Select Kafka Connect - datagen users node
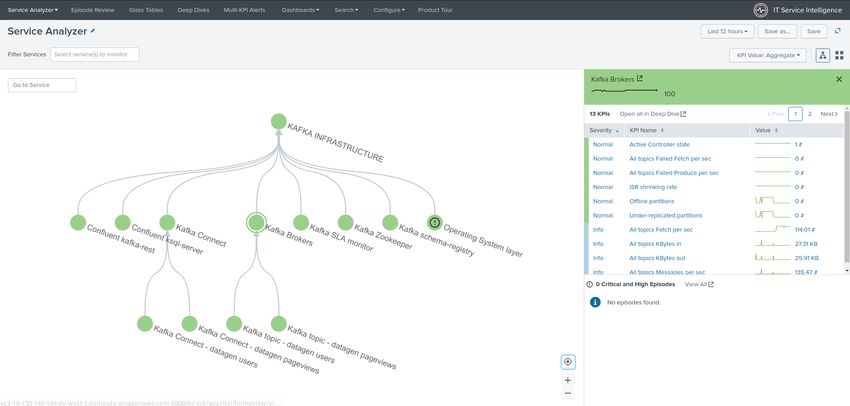 145,324
